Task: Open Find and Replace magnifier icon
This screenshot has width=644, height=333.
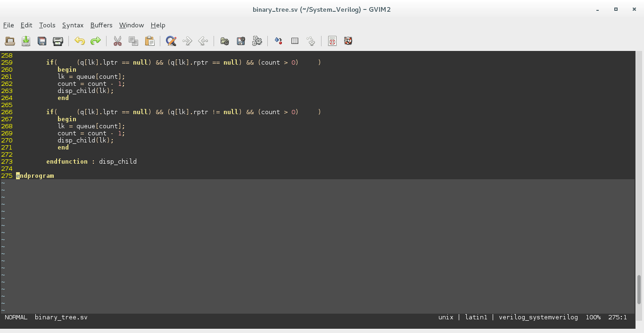Action: 171,41
